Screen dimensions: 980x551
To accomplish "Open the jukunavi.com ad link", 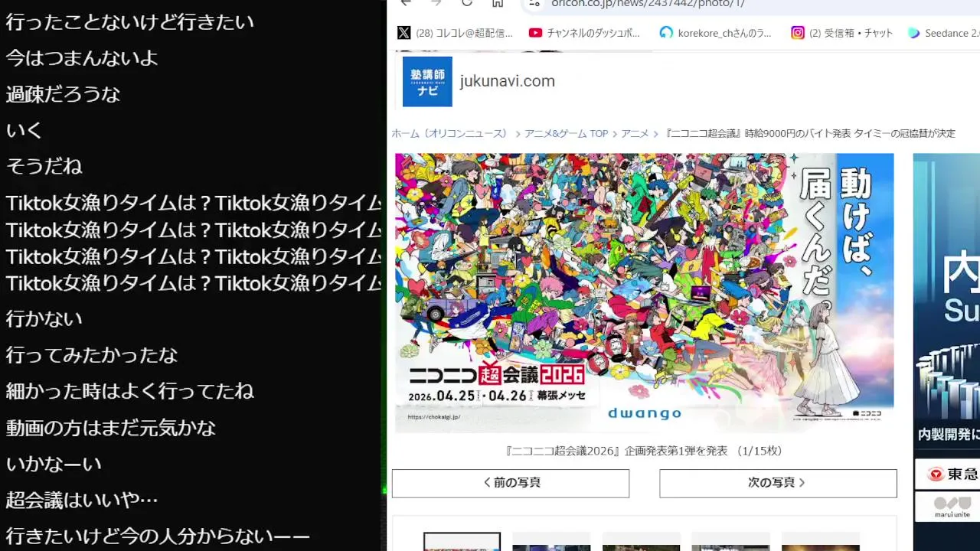I will [x=507, y=81].
